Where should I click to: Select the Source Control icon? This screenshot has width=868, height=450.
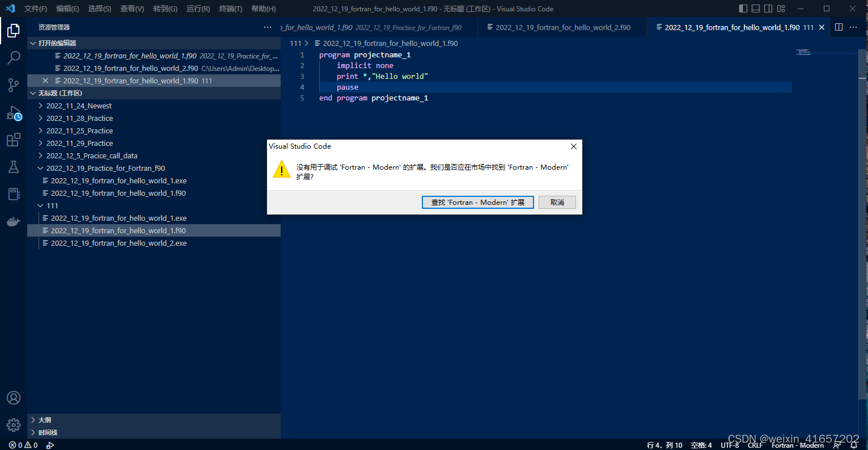click(x=14, y=85)
